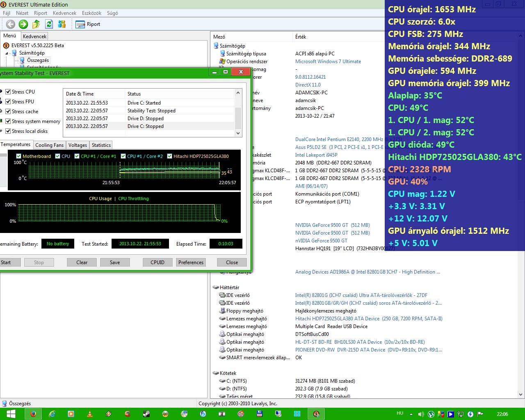Click the Date & Time column header
525x420 pixels.
94,94
